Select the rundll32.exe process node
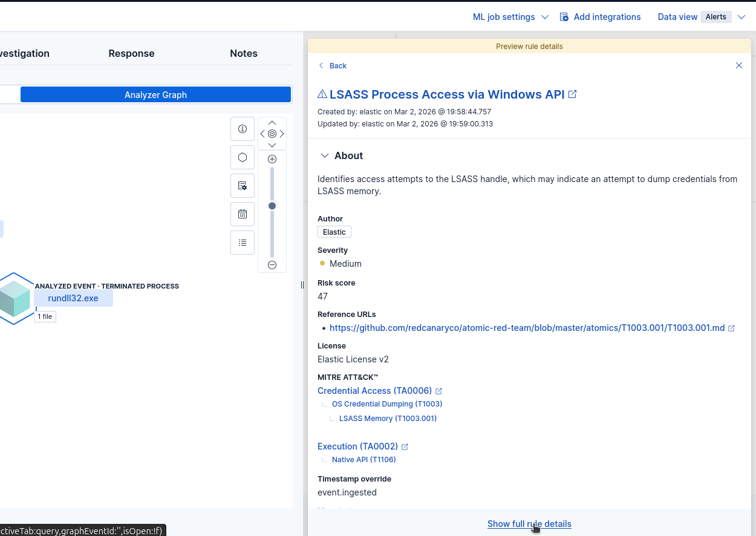756x536 pixels. pyautogui.click(x=73, y=298)
